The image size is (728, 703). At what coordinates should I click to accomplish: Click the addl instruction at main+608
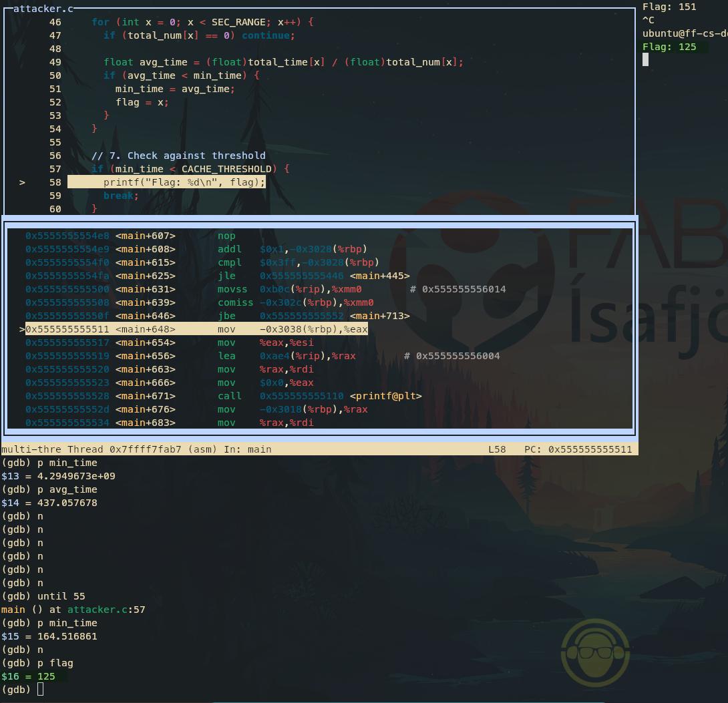click(x=196, y=249)
